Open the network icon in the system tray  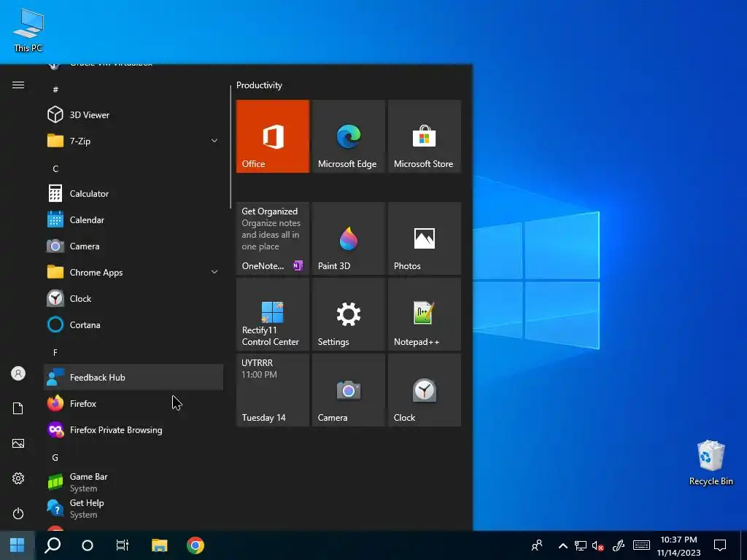pyautogui.click(x=580, y=545)
